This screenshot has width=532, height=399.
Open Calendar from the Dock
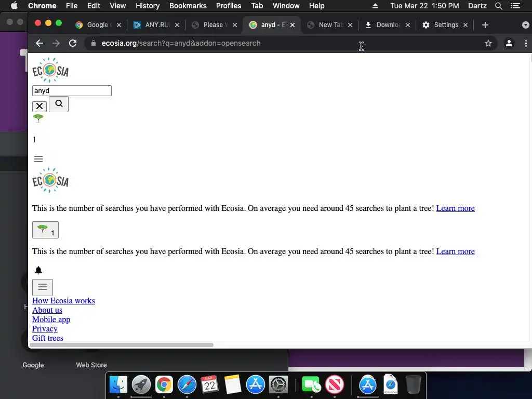210,384
